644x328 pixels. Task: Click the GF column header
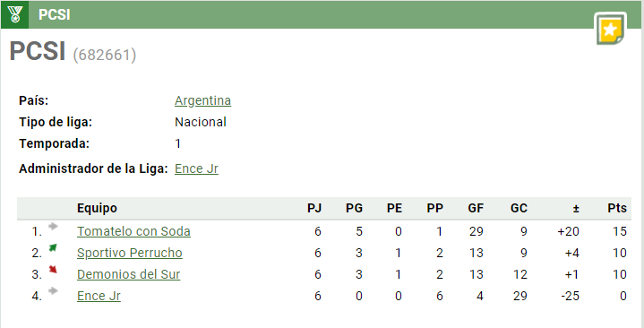pos(476,208)
